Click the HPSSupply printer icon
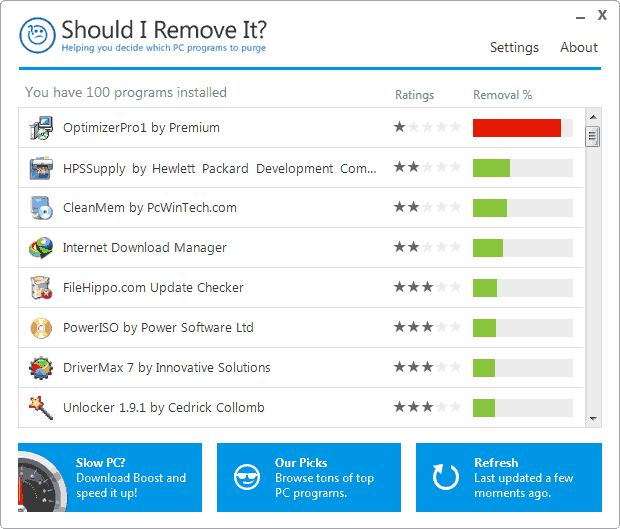The image size is (620, 529). tap(41, 168)
